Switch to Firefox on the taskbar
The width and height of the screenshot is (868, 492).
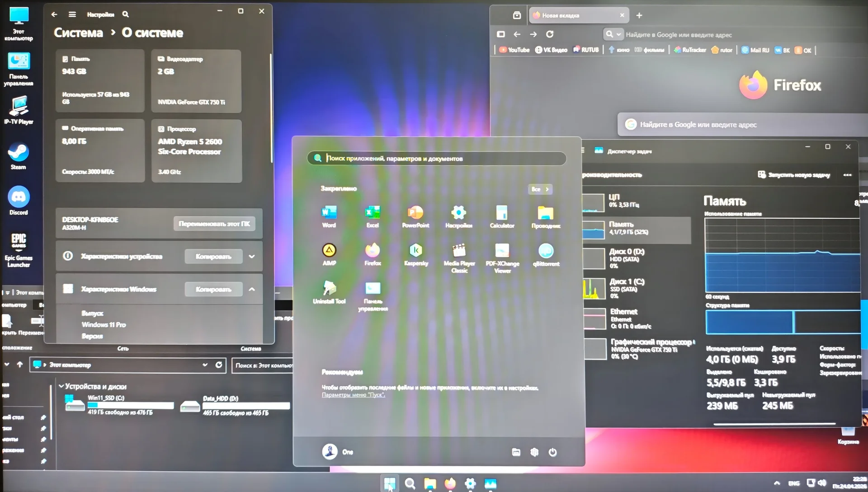pyautogui.click(x=450, y=483)
